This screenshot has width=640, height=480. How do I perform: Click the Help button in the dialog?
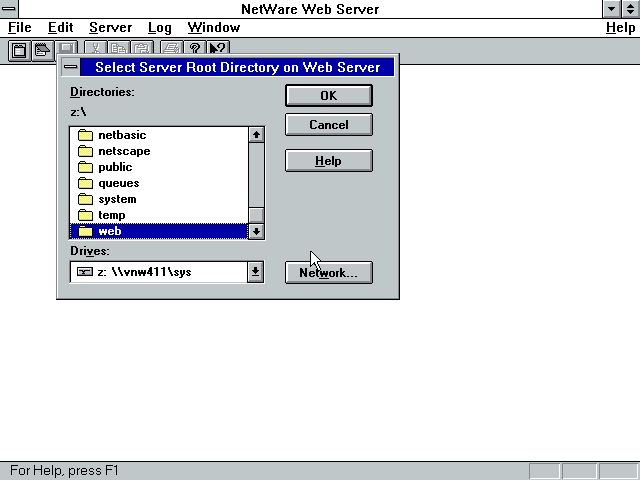[x=329, y=161]
